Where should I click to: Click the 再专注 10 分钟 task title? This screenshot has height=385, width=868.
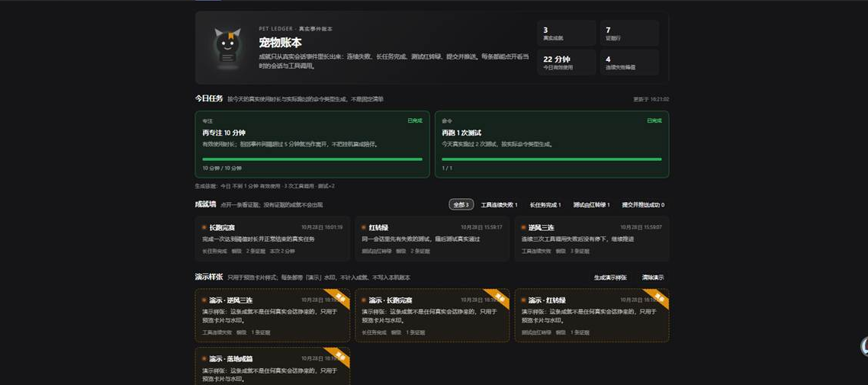tap(223, 133)
